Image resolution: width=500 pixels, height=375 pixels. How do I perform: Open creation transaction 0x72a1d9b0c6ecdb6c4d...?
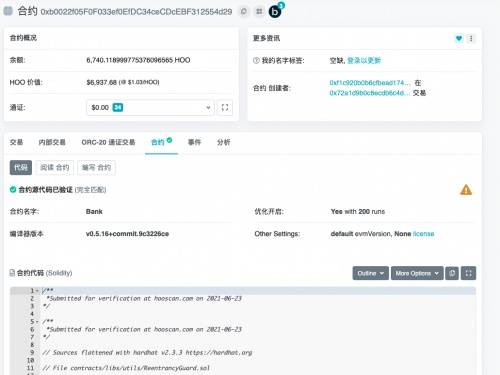(370, 93)
